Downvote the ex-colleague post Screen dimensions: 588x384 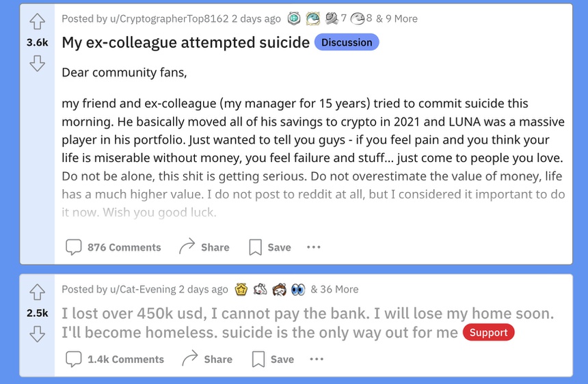tap(37, 64)
